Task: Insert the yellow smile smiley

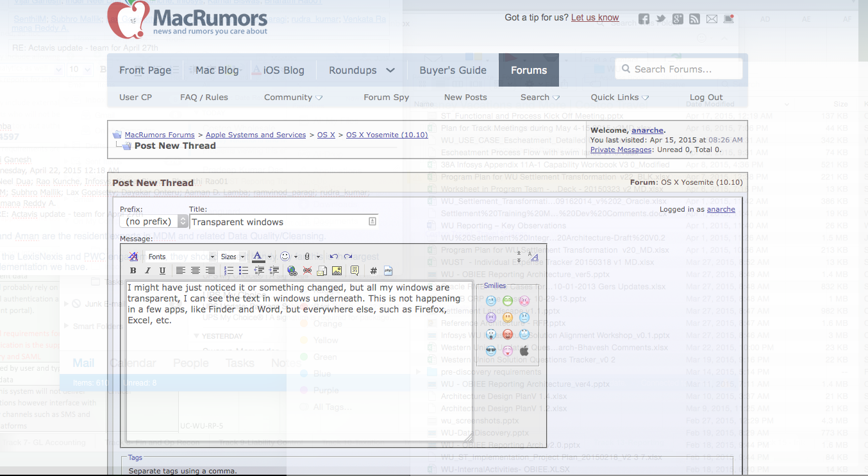Action: point(508,318)
